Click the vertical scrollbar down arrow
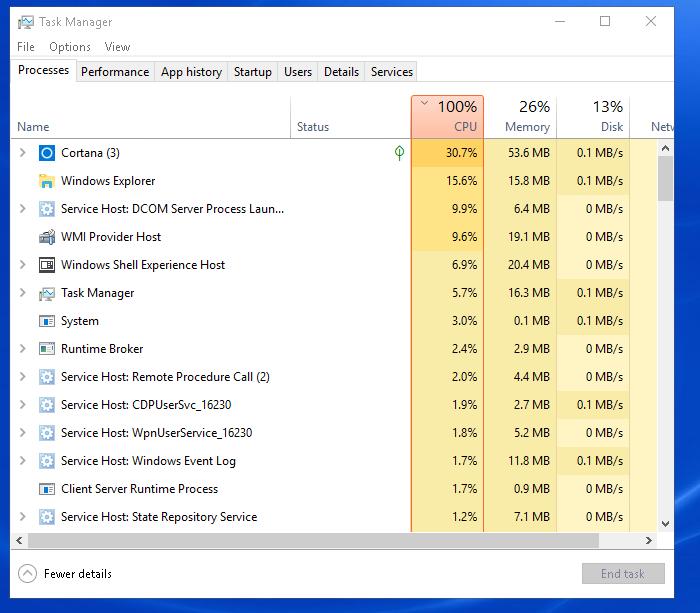 tap(665, 524)
